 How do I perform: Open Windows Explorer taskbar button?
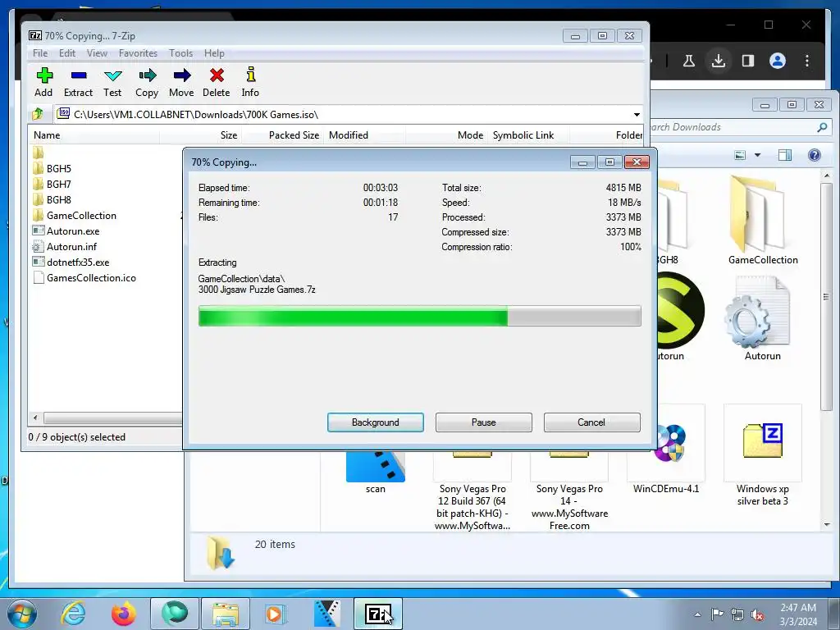click(226, 614)
